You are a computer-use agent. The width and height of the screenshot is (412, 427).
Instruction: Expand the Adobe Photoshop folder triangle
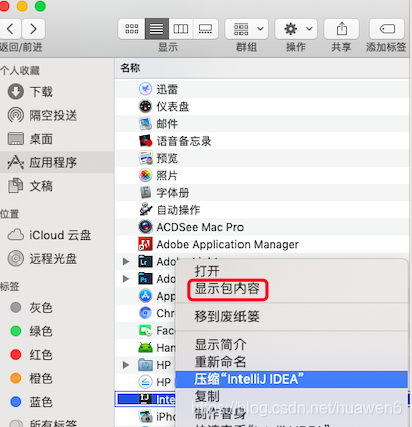(x=126, y=279)
